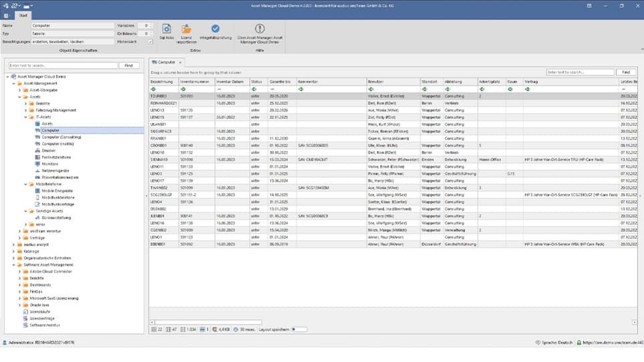Sort by the Inventarnummer column header
Screen dimensions: 644x362
196,81
